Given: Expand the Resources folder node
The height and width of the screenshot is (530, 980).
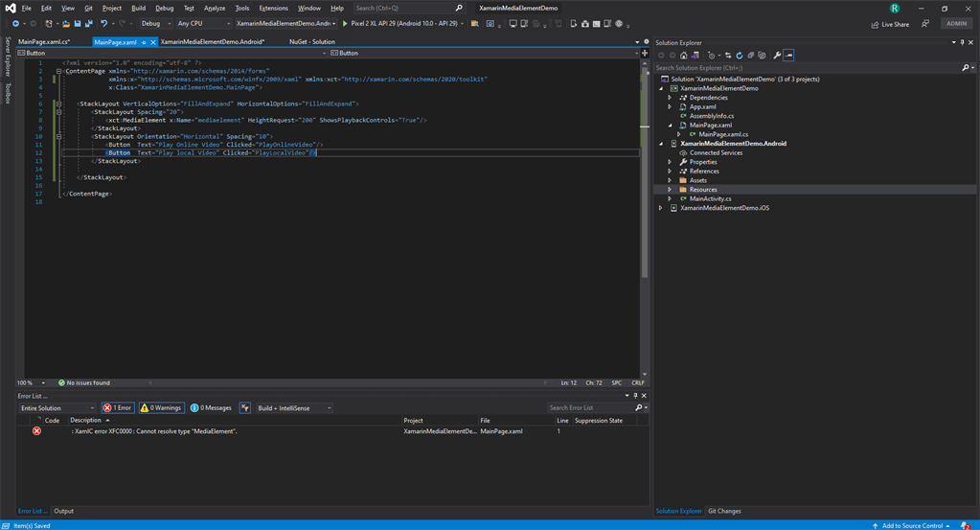Looking at the screenshot, I should coord(670,190).
